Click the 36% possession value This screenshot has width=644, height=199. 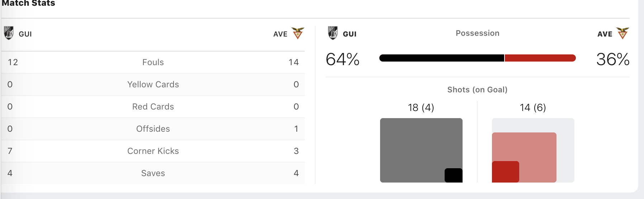613,59
